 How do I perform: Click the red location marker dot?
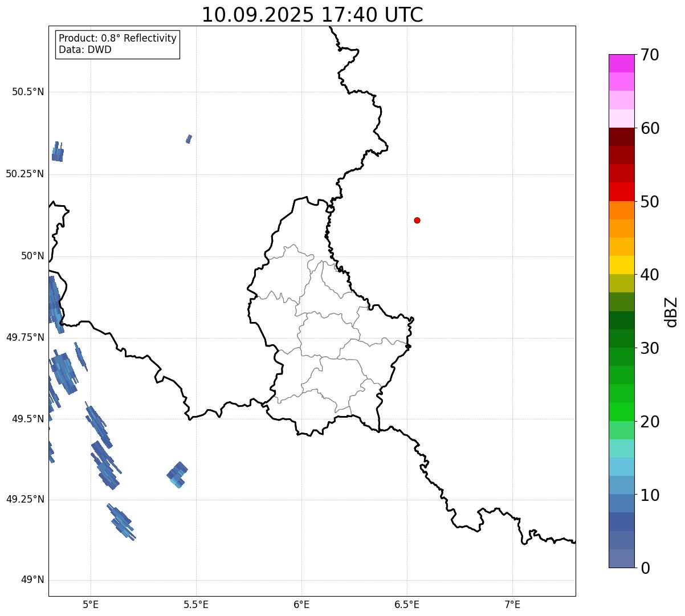coord(417,220)
